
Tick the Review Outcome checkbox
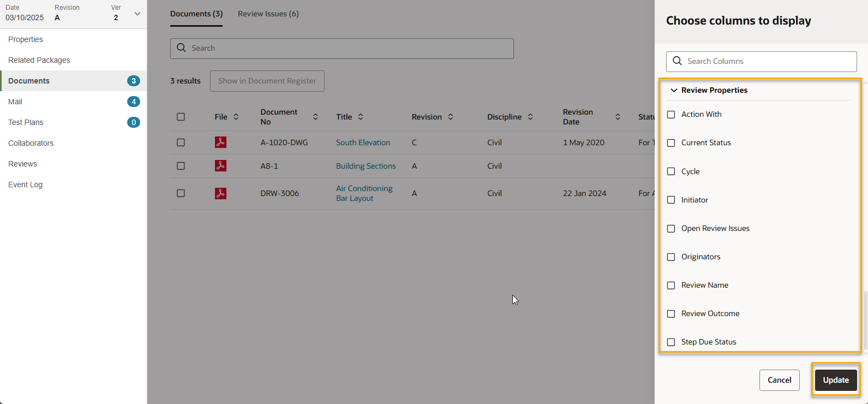pos(671,314)
